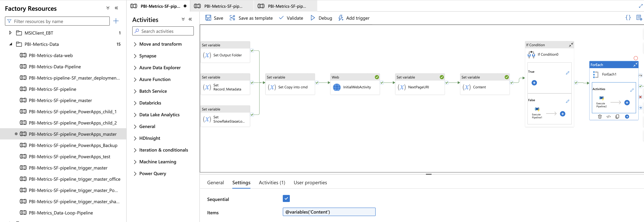644x222 pixels.
Task: Click ForEach1 add output arrow button
Action: point(627,117)
